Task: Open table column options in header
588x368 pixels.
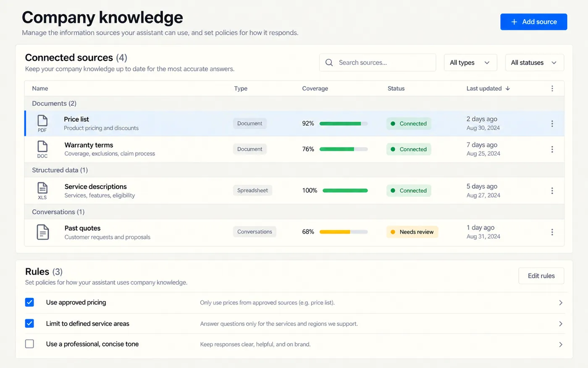Action: coord(552,88)
